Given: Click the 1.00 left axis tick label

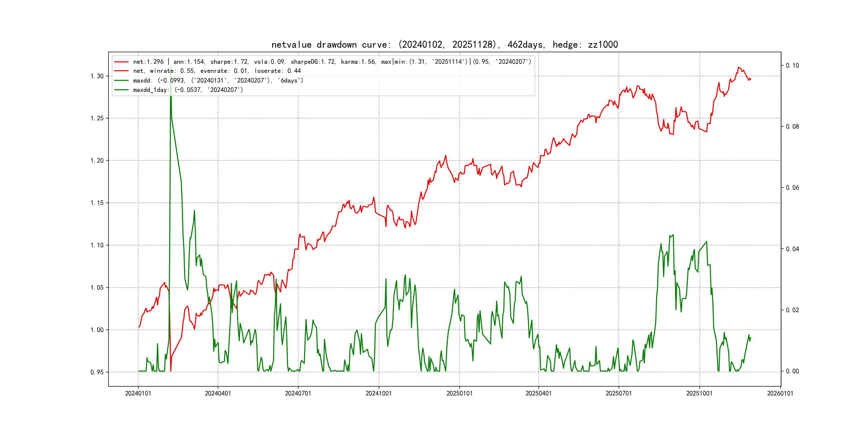Looking at the screenshot, I should [97, 330].
